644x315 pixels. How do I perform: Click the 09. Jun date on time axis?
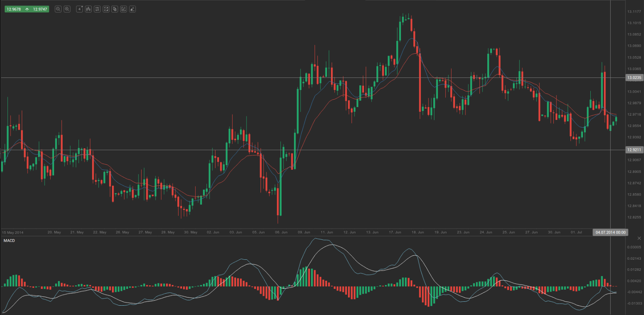click(304, 232)
